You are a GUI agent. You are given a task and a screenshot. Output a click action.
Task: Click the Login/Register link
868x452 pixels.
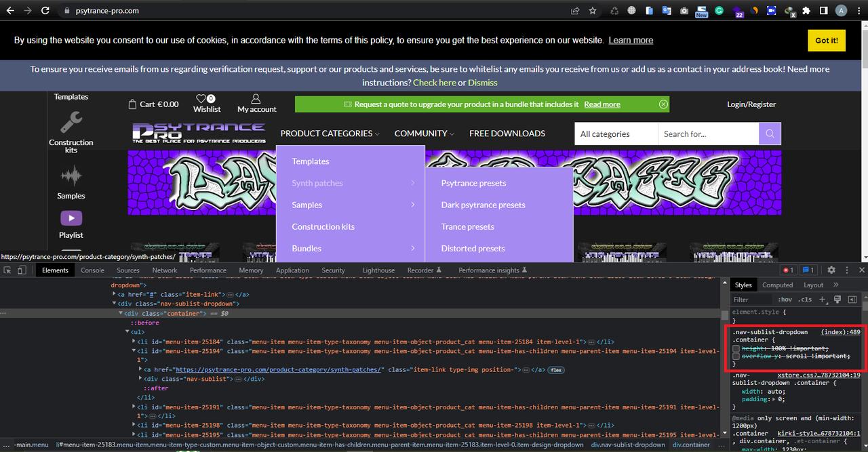[751, 104]
